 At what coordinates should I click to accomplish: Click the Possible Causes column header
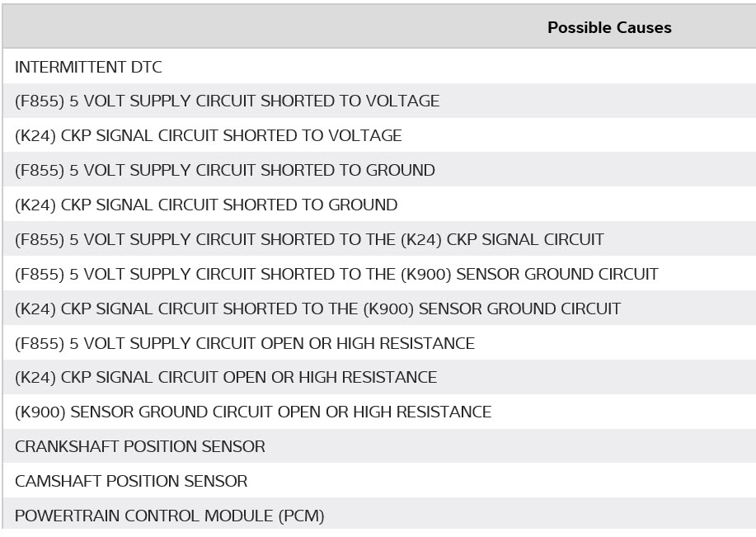[x=609, y=28]
